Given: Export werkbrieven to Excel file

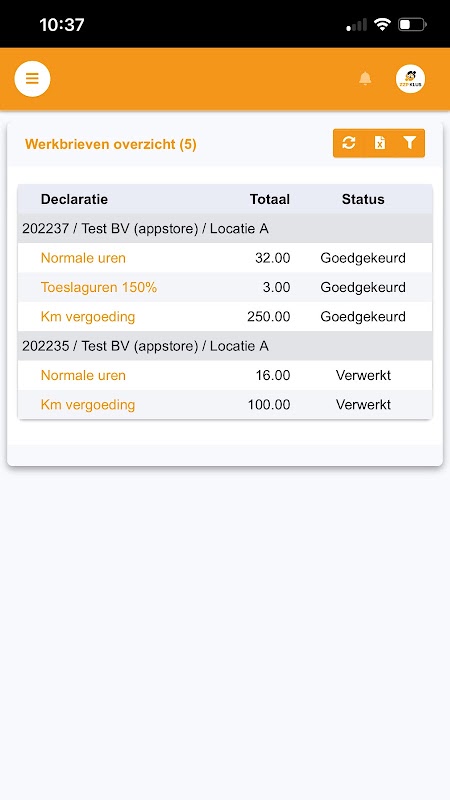Looking at the screenshot, I should [x=380, y=143].
